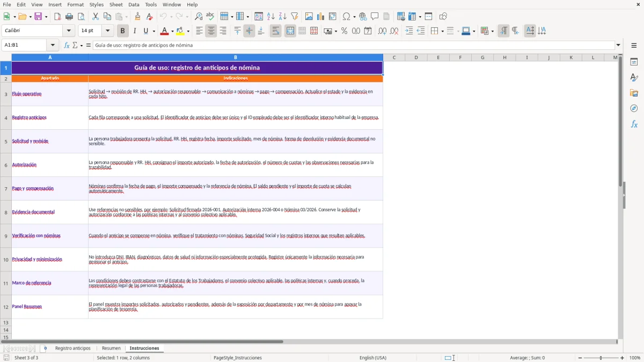Screen dimensions: 644x362
Task: Expand the font size dropdown
Action: [x=107, y=31]
